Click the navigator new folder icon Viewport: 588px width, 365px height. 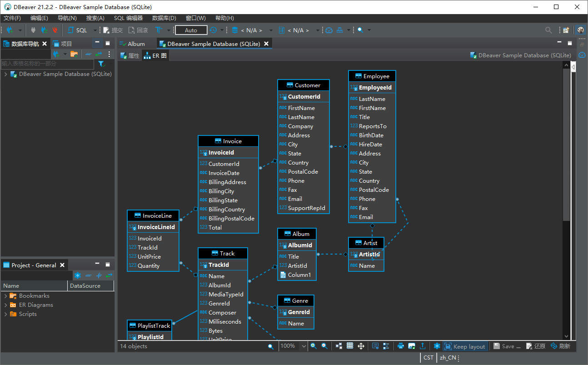[74, 54]
